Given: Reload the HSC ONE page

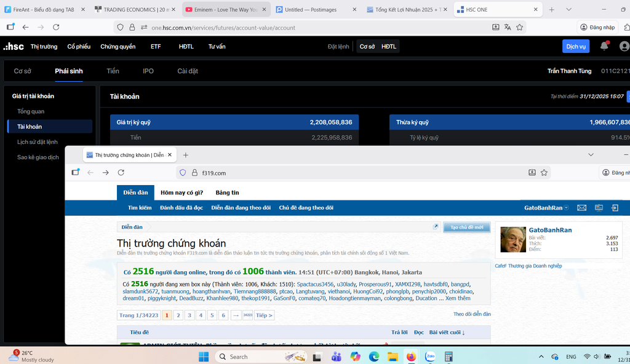Looking at the screenshot, I should coord(56,27).
